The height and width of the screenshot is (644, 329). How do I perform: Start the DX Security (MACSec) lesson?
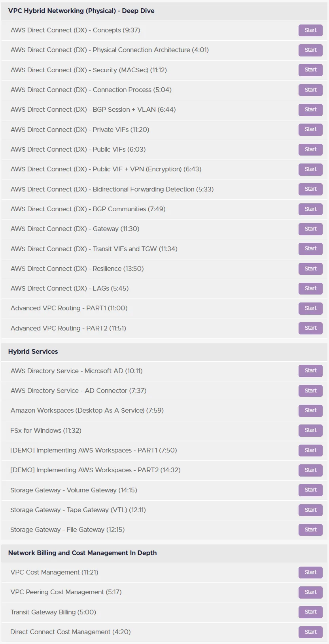pos(310,70)
